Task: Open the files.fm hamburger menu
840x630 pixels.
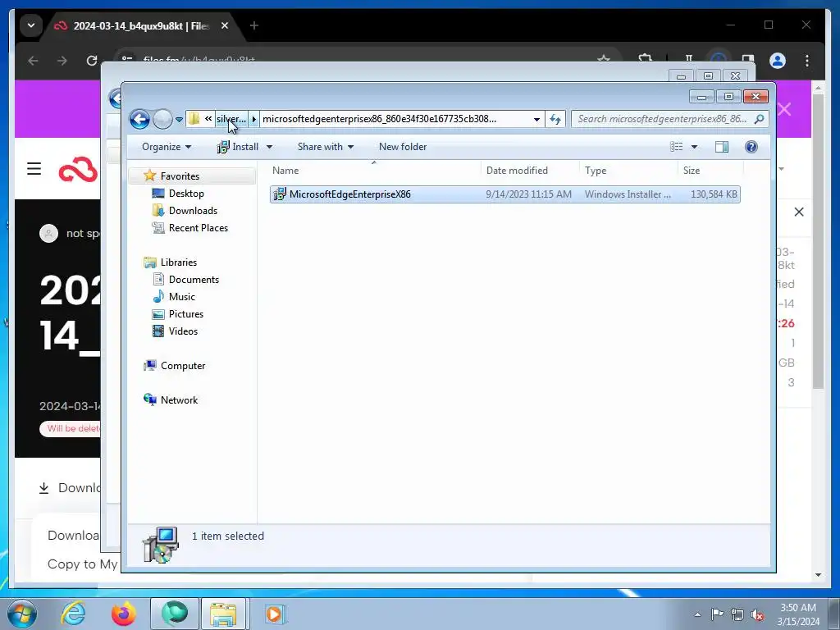Action: [x=34, y=169]
